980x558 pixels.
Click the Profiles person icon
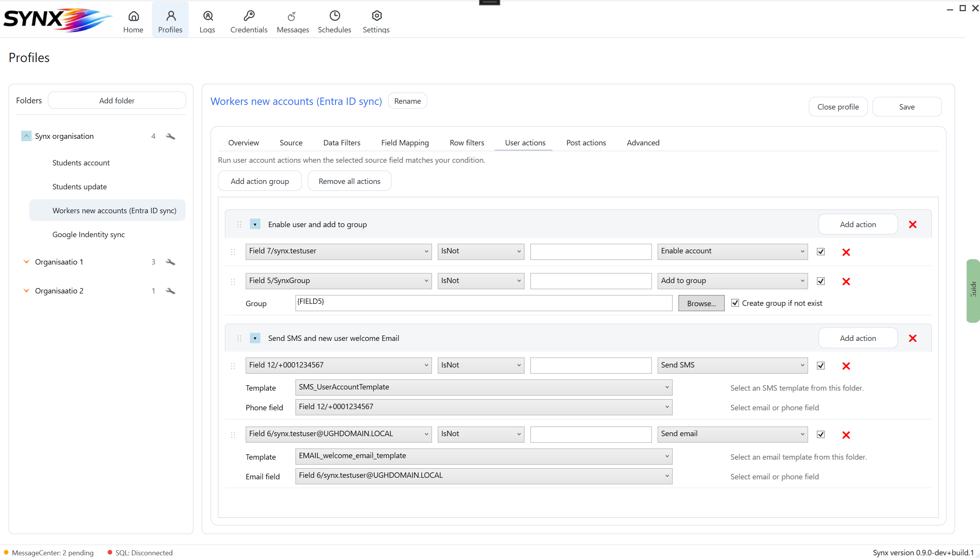171,16
